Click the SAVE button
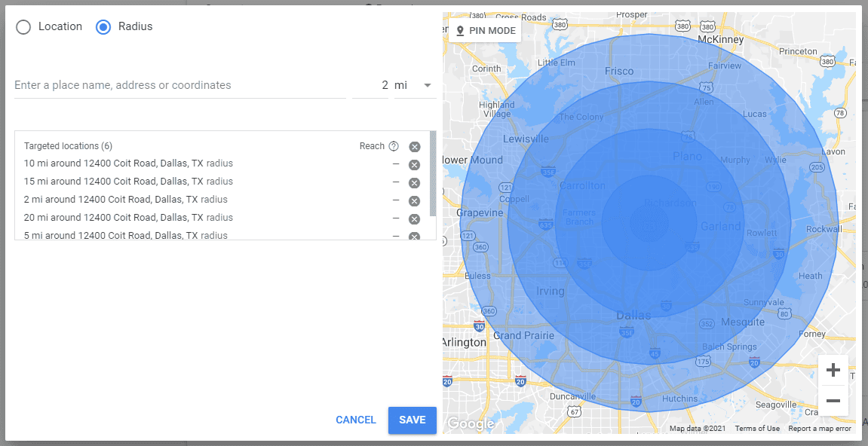Viewport: 868px width, 446px height. [413, 420]
